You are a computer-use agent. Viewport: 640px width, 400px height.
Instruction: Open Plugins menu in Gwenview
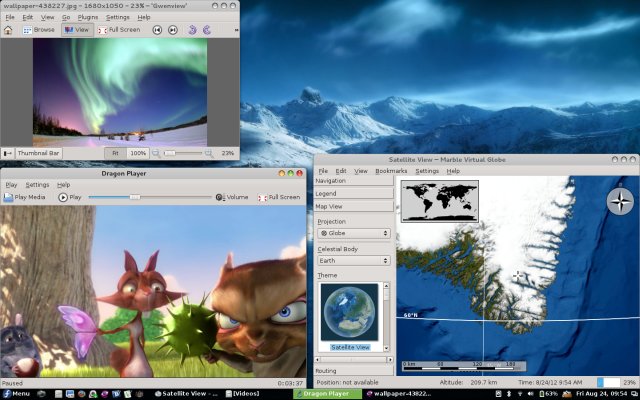coord(85,17)
